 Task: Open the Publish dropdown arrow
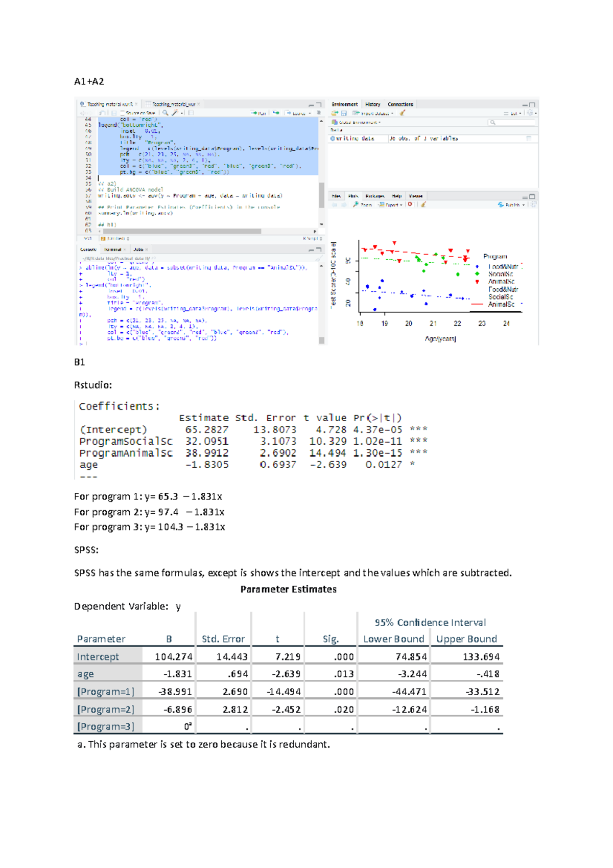click(x=525, y=204)
